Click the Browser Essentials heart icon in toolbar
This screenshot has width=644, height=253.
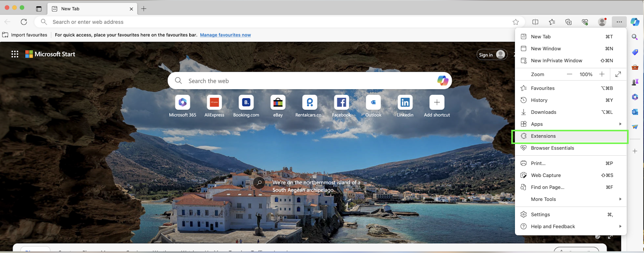click(x=585, y=22)
